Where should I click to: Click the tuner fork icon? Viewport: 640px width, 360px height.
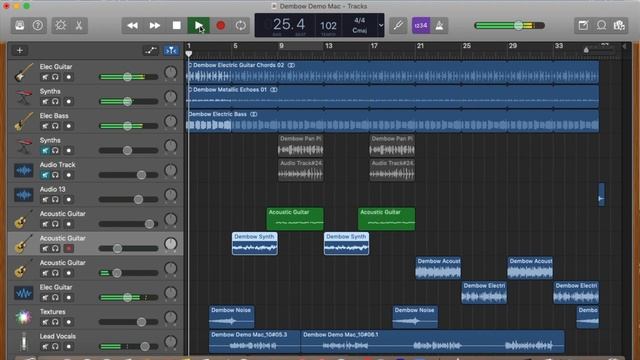coord(398,25)
